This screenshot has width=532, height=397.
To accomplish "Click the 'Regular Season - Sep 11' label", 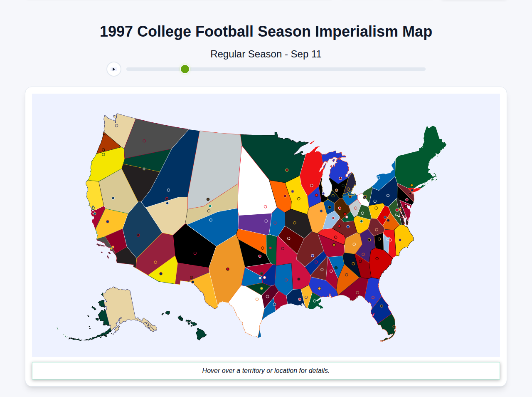I will tap(266, 54).
